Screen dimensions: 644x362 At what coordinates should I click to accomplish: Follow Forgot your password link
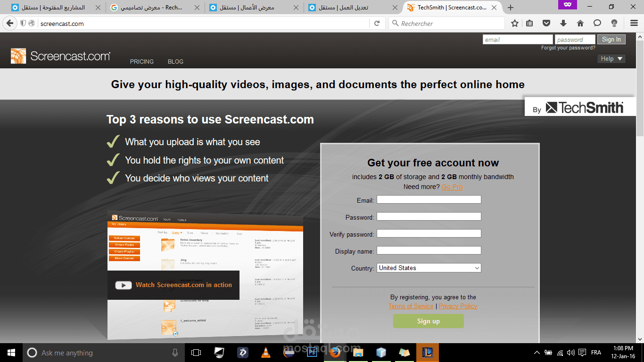pyautogui.click(x=568, y=48)
